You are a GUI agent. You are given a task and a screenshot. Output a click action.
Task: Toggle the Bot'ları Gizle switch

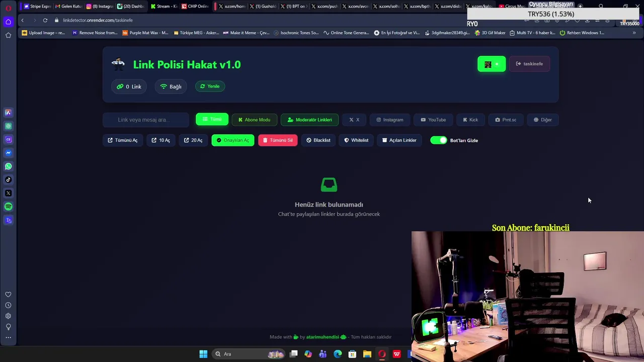tap(439, 140)
